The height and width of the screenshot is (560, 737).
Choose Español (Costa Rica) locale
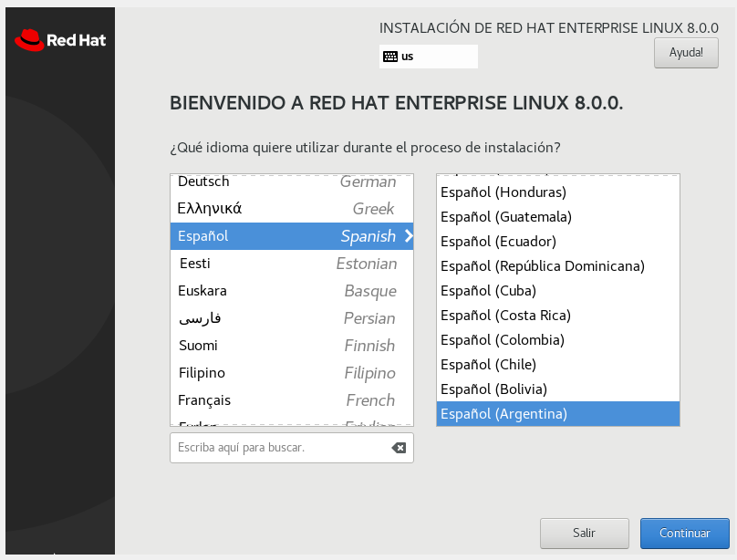pos(558,316)
